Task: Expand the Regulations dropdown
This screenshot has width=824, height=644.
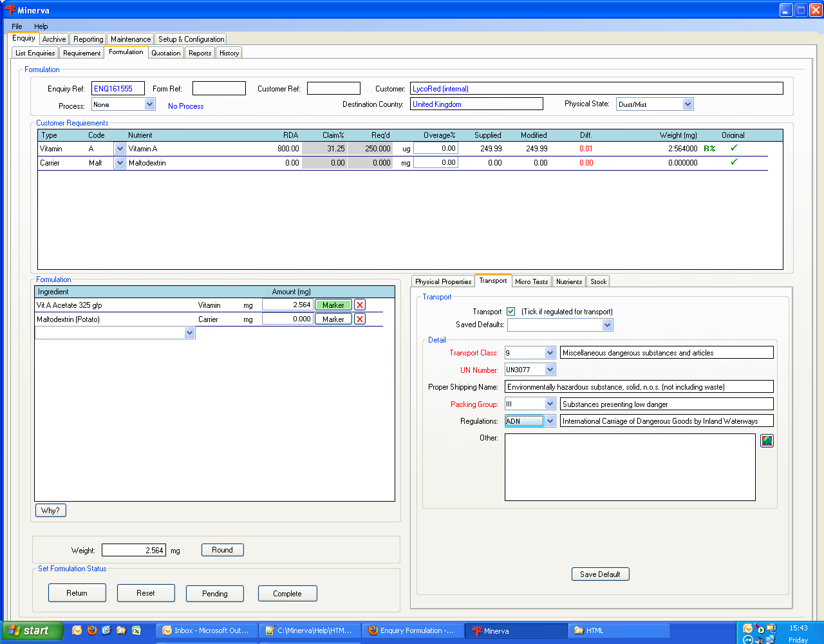Action: coord(550,421)
